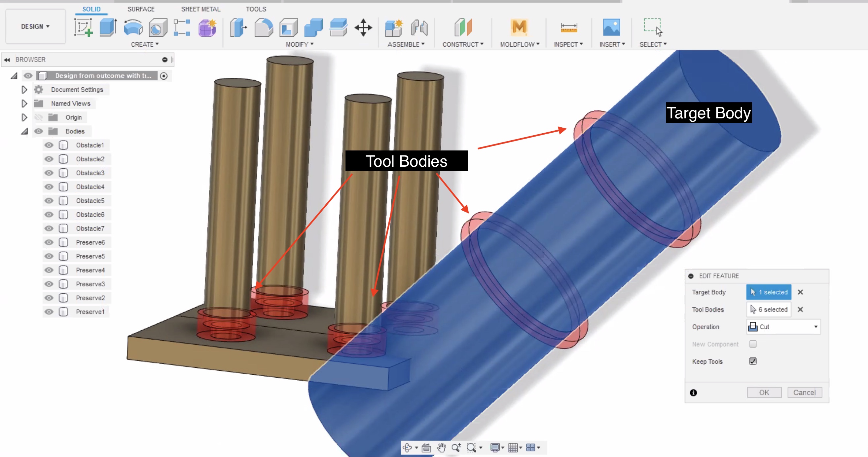The image size is (868, 457).
Task: Click OK in the Edit Feature dialog
Action: click(764, 392)
